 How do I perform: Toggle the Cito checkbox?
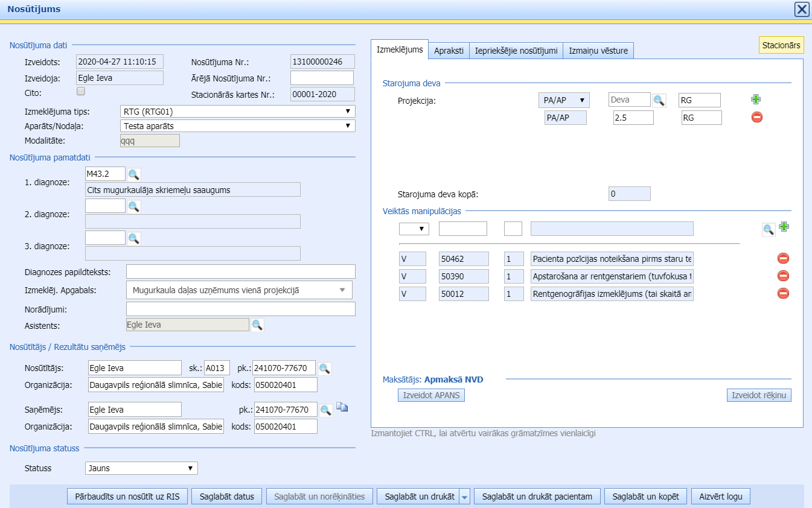(x=81, y=92)
